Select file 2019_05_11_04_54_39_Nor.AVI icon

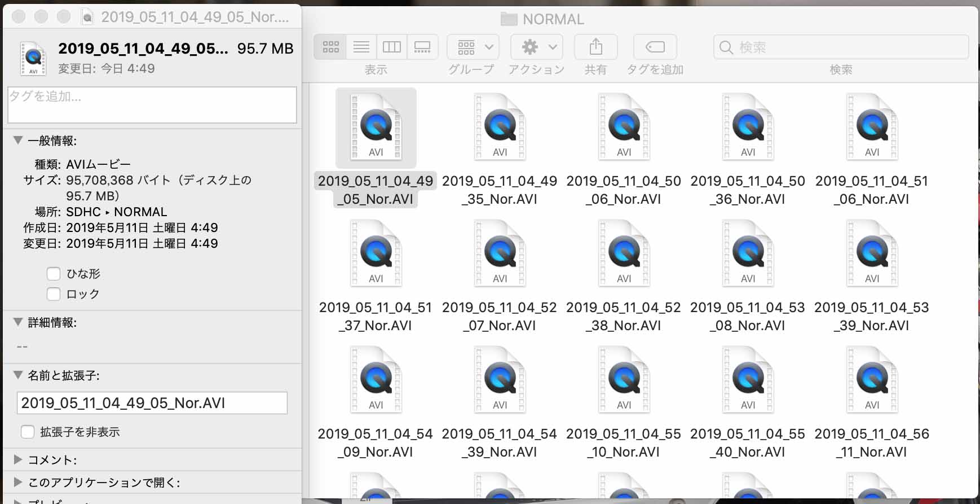click(500, 380)
